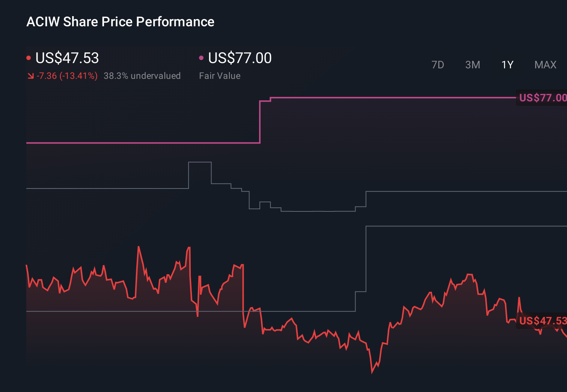This screenshot has height=392, width=567.
Task: Click the red share price legend dot
Action: [x=29, y=57]
